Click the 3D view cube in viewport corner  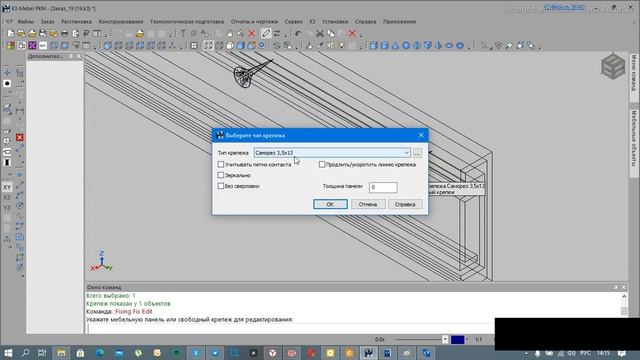(613, 67)
